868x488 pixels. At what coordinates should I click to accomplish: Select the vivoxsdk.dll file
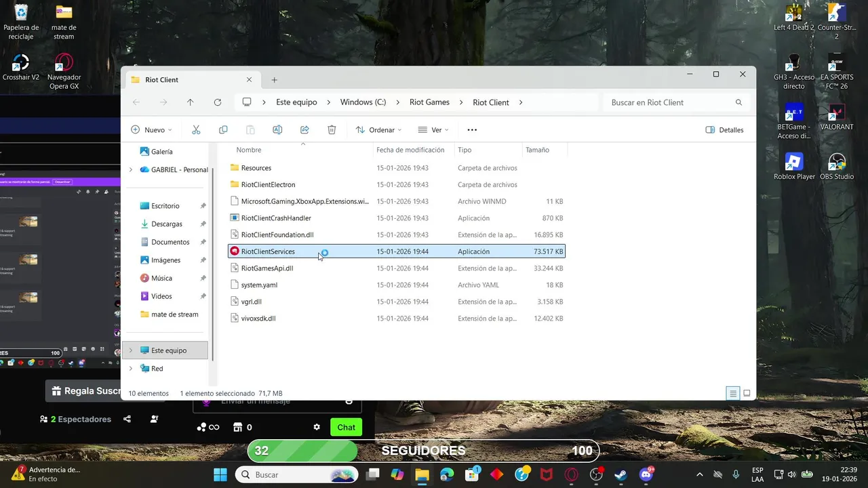point(397,319)
